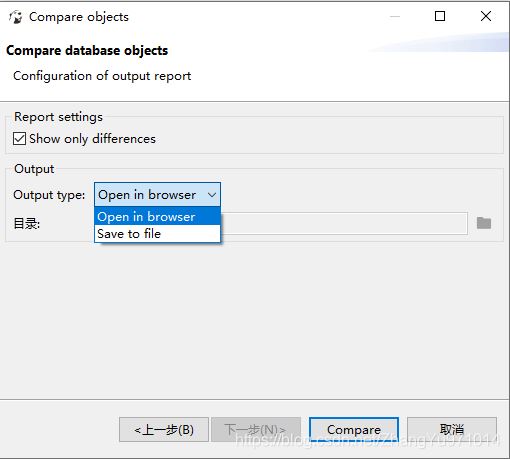Minimize the Compare objects dialog
Viewport: 510px width, 459px height.
[395, 16]
